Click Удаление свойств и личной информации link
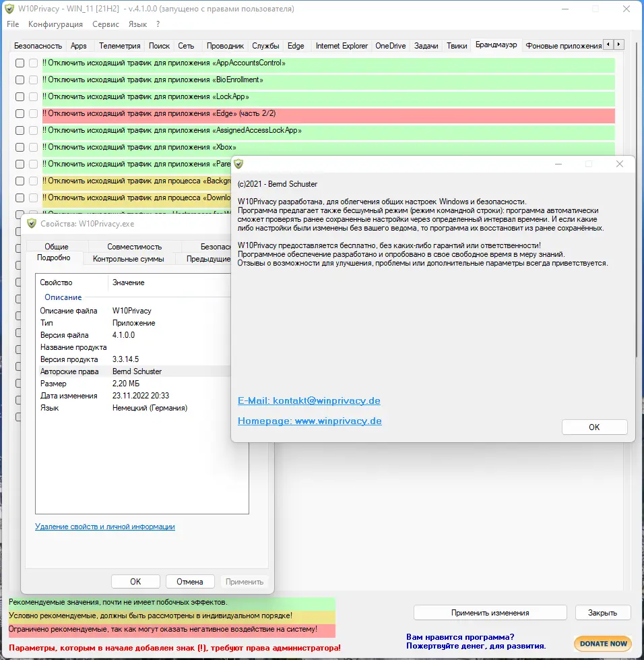This screenshot has width=644, height=660. pos(104,527)
